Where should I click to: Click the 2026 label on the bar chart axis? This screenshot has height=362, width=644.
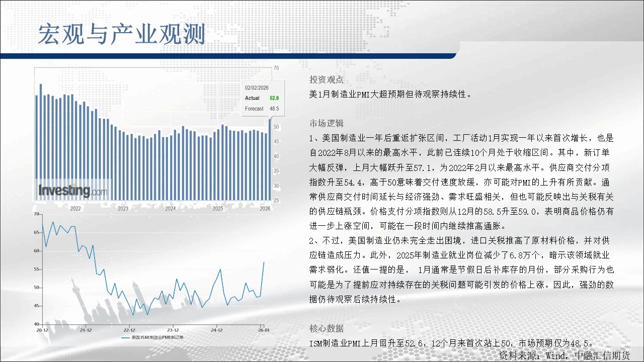pos(265,208)
